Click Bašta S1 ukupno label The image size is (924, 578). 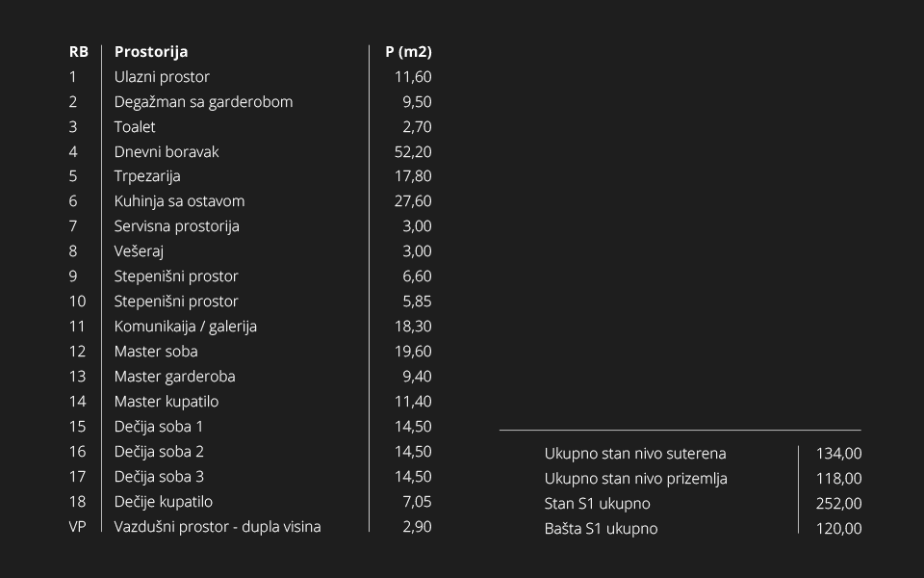tap(601, 529)
